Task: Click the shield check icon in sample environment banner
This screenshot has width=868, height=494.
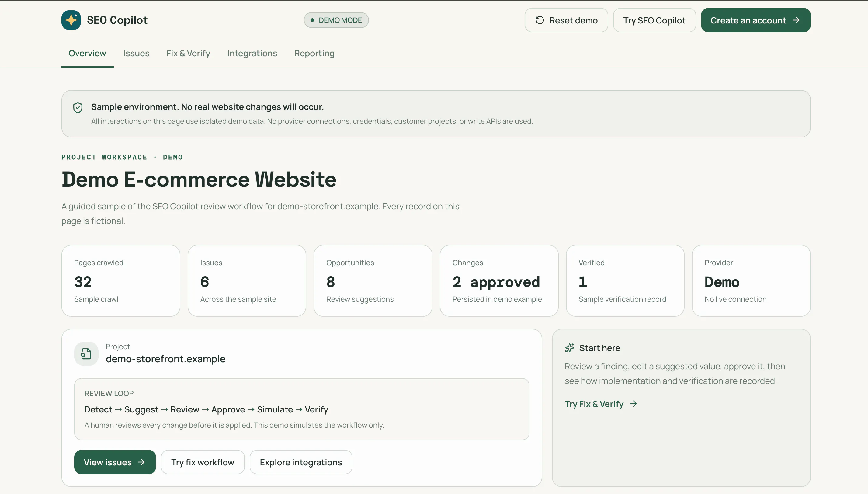Action: (x=78, y=108)
